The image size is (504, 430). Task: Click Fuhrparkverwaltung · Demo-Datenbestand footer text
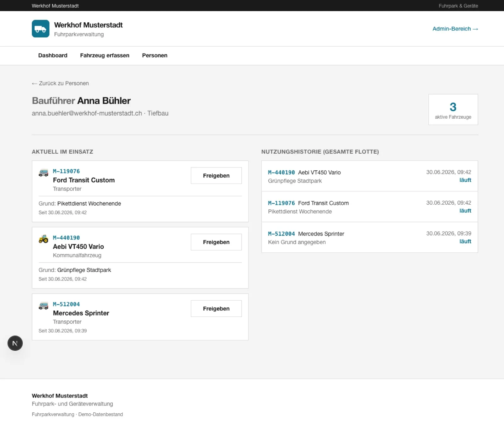point(77,414)
